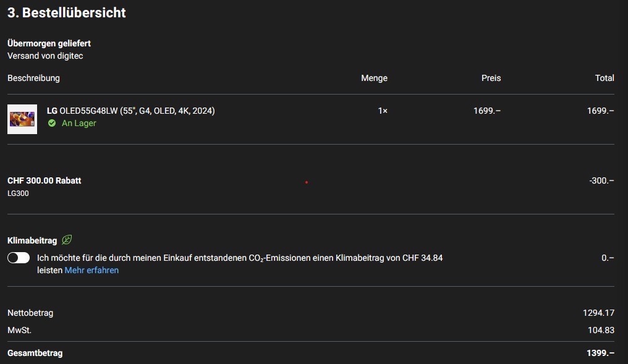Click the Versand von digitec text
Viewport: 628px width, 364px height.
tap(45, 56)
